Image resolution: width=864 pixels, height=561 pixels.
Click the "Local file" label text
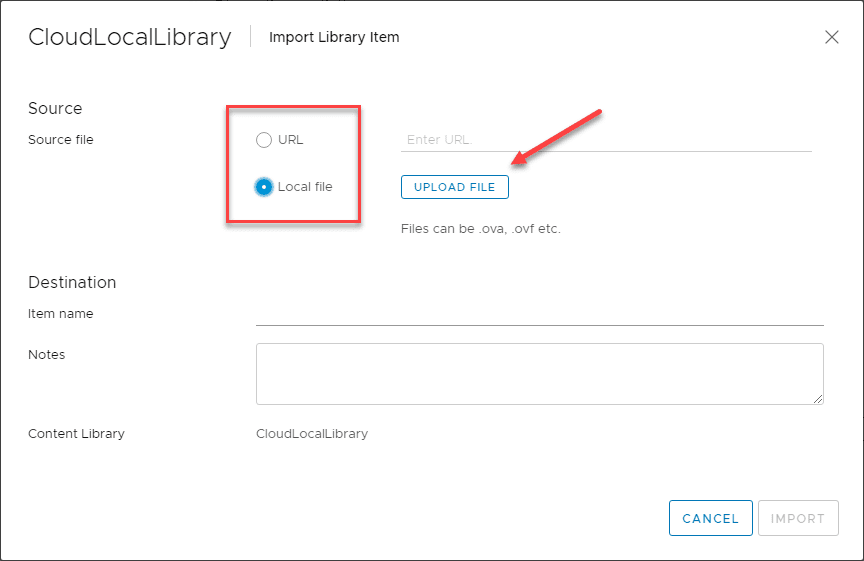[x=305, y=187]
